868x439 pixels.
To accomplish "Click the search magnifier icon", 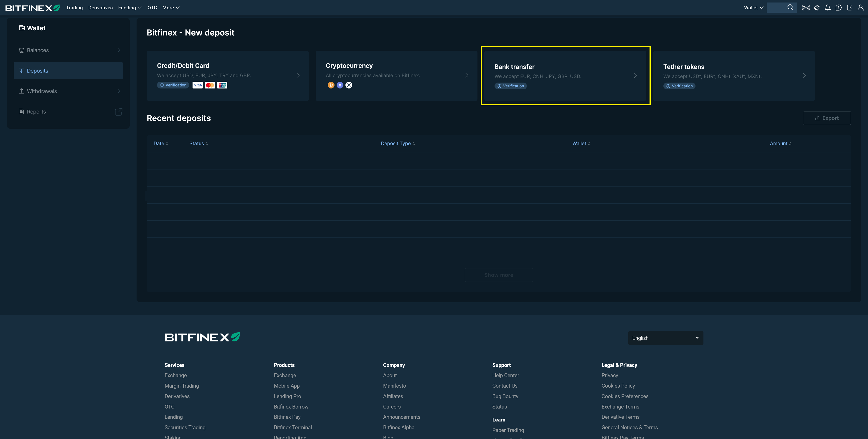I will [x=790, y=8].
